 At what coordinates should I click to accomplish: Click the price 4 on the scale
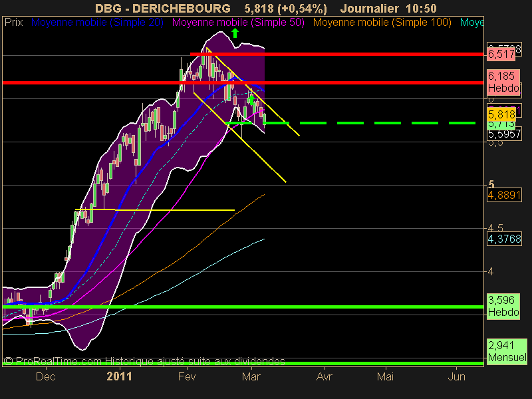coord(491,272)
